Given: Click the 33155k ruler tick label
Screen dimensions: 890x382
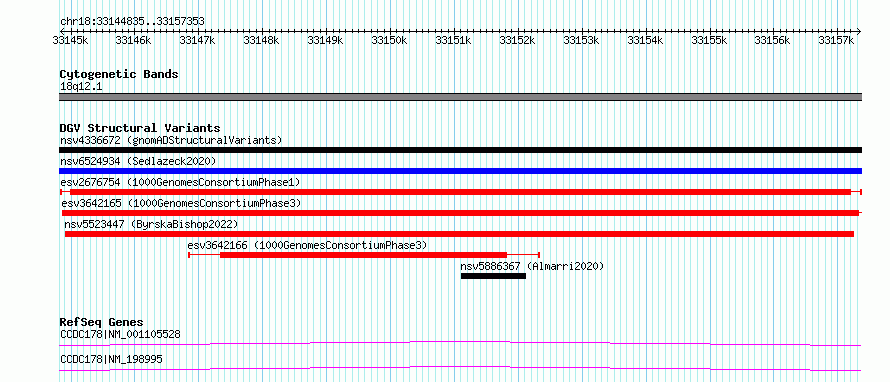Looking at the screenshot, I should coord(709,40).
